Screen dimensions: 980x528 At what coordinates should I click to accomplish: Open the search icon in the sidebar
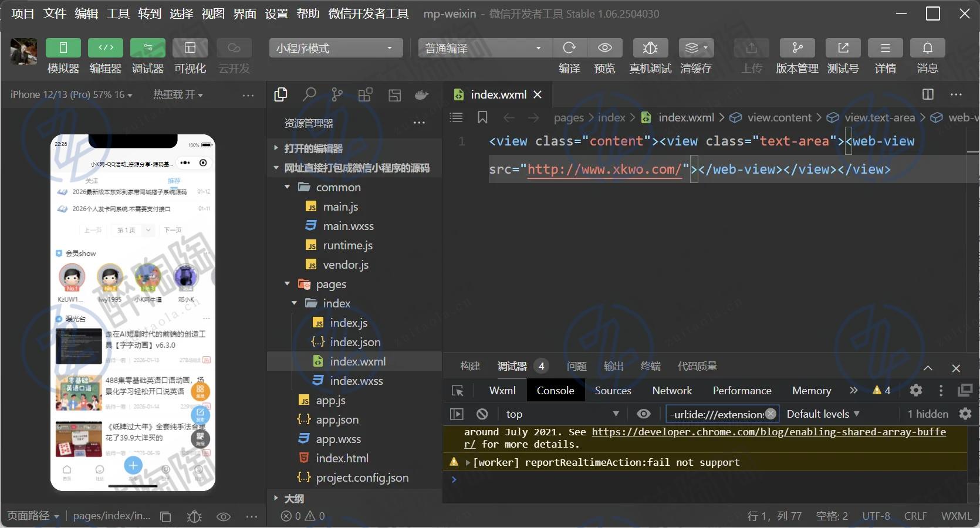pyautogui.click(x=309, y=94)
